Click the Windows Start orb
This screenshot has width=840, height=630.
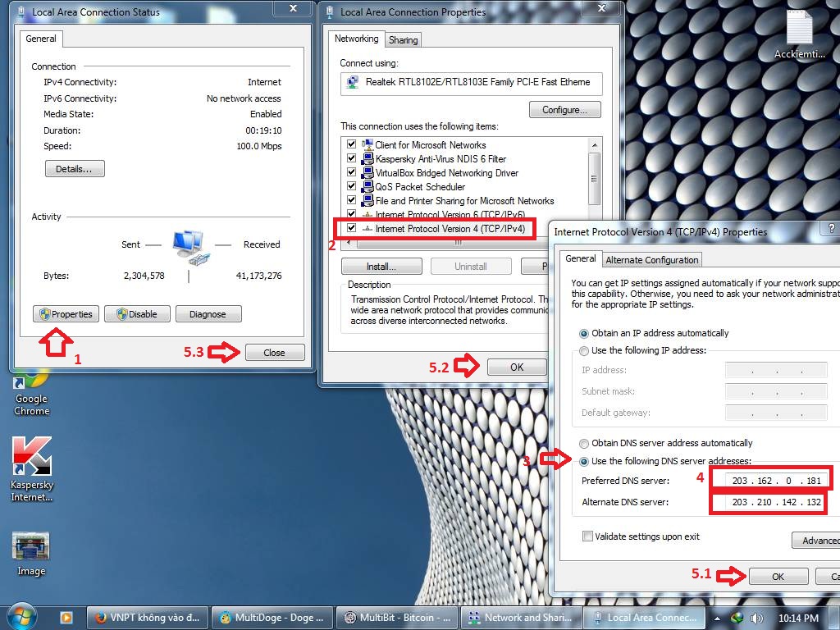pos(21,617)
